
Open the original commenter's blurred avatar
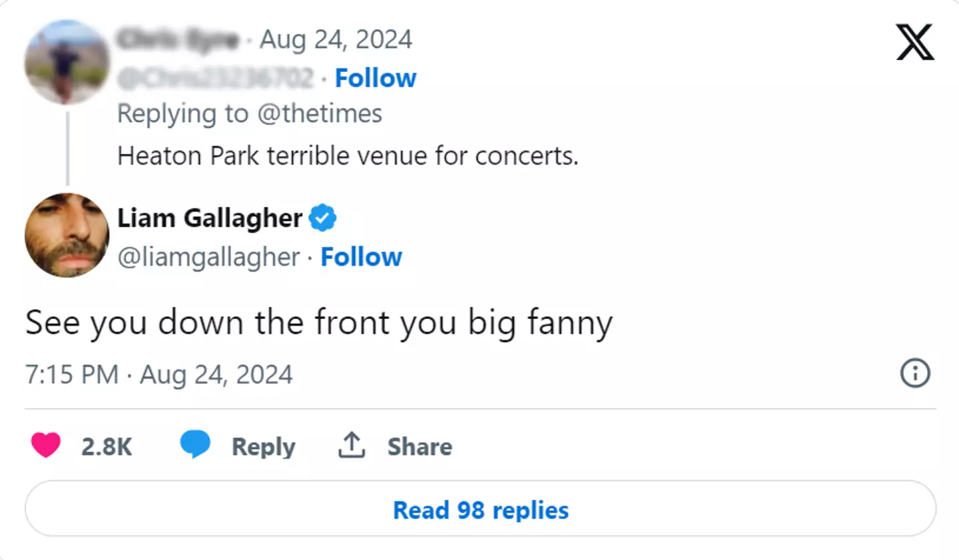coord(67,62)
